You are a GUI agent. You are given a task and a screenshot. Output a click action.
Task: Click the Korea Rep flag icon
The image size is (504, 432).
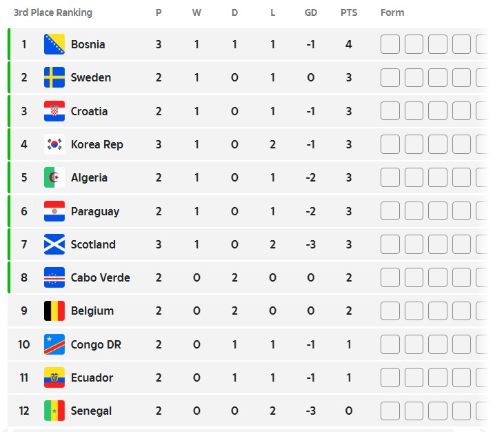[54, 144]
